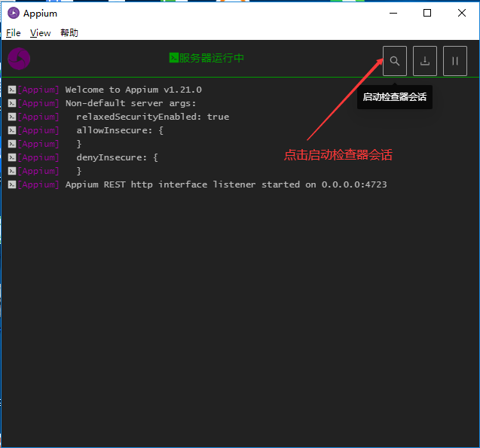Open the File menu
This screenshot has width=480, height=448.
(x=14, y=32)
